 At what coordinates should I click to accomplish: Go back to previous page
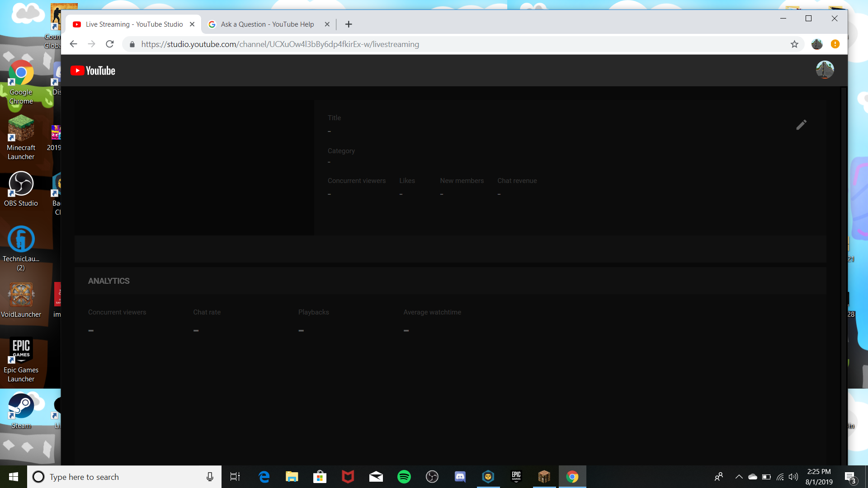tap(74, 44)
